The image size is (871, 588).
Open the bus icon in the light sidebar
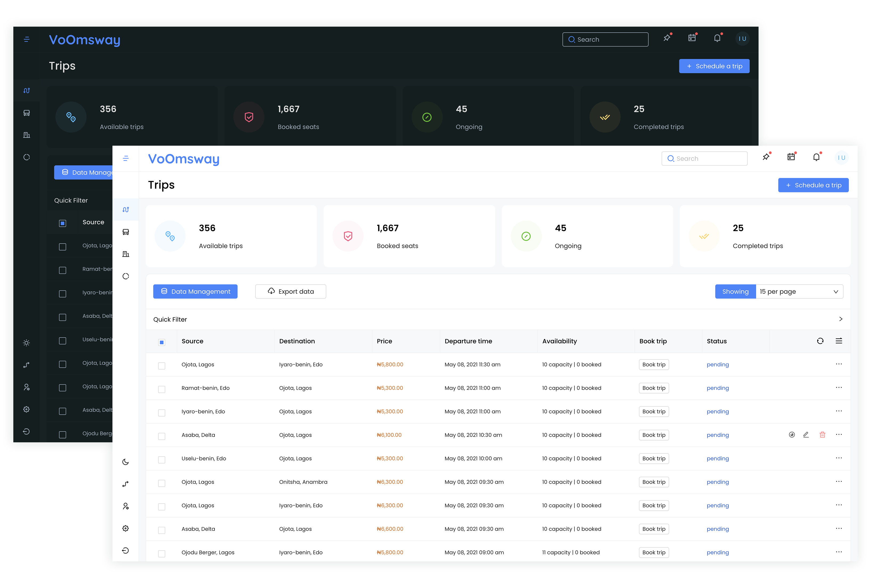tap(125, 232)
